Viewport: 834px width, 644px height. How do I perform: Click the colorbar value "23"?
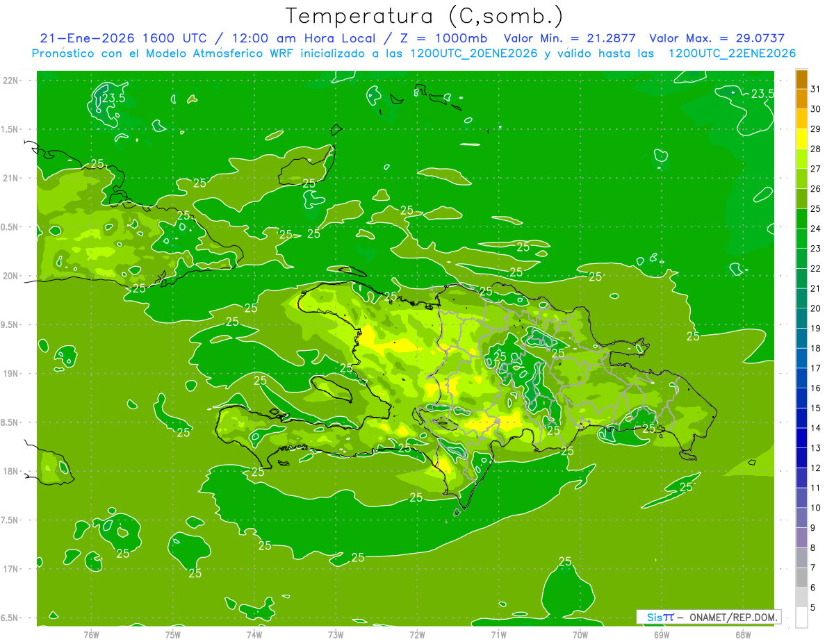tap(816, 249)
